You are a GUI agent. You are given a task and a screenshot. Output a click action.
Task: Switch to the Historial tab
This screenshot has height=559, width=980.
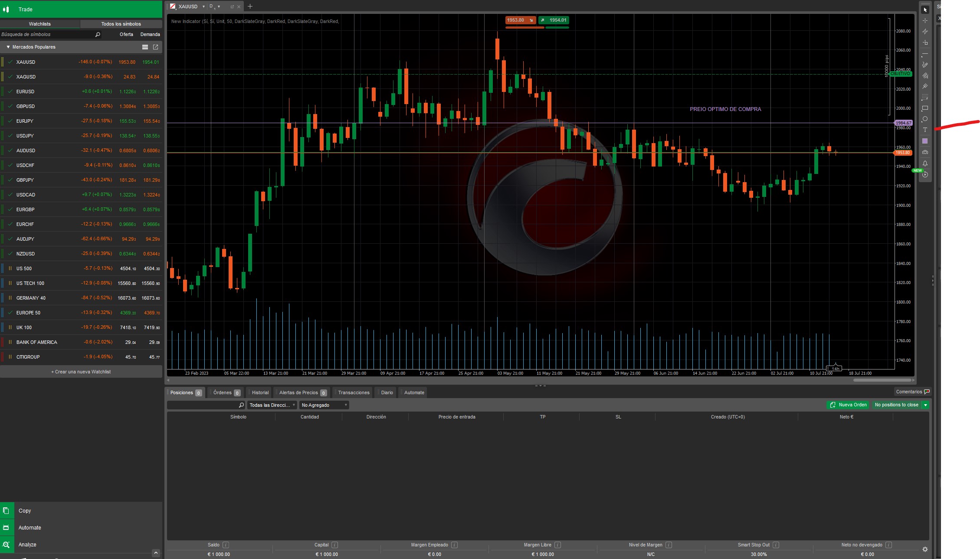[260, 392]
